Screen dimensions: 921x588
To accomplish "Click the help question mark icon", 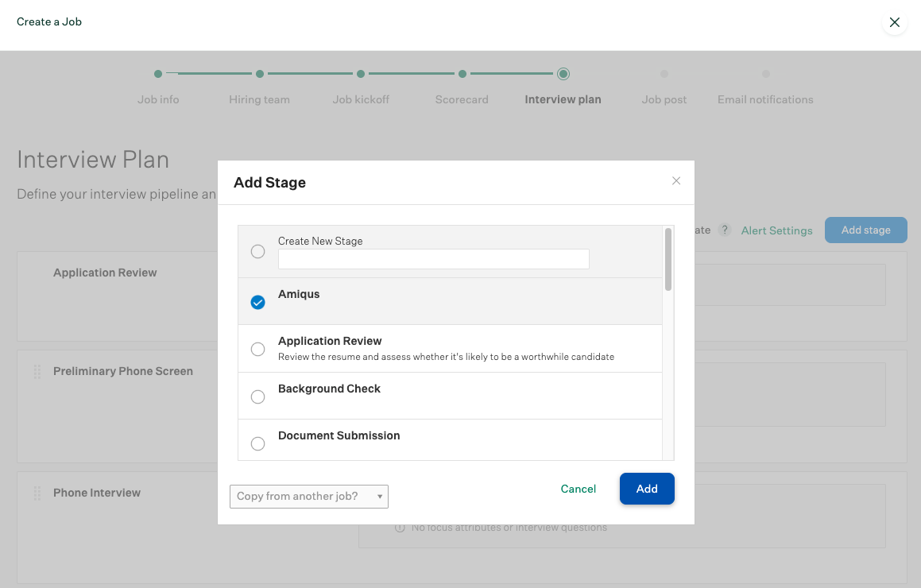I will click(x=724, y=230).
